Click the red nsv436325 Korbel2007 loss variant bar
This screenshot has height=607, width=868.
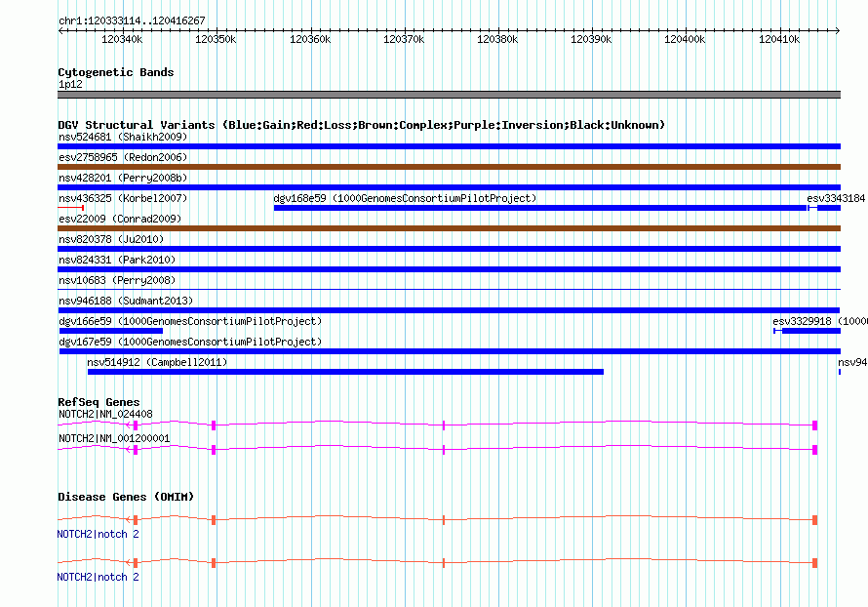point(71,208)
